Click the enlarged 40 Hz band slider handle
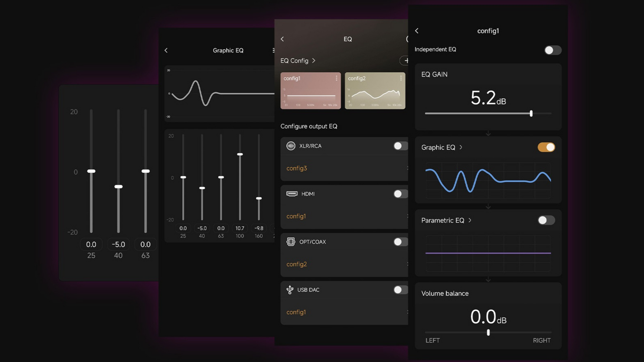The width and height of the screenshot is (644, 362). click(118, 187)
